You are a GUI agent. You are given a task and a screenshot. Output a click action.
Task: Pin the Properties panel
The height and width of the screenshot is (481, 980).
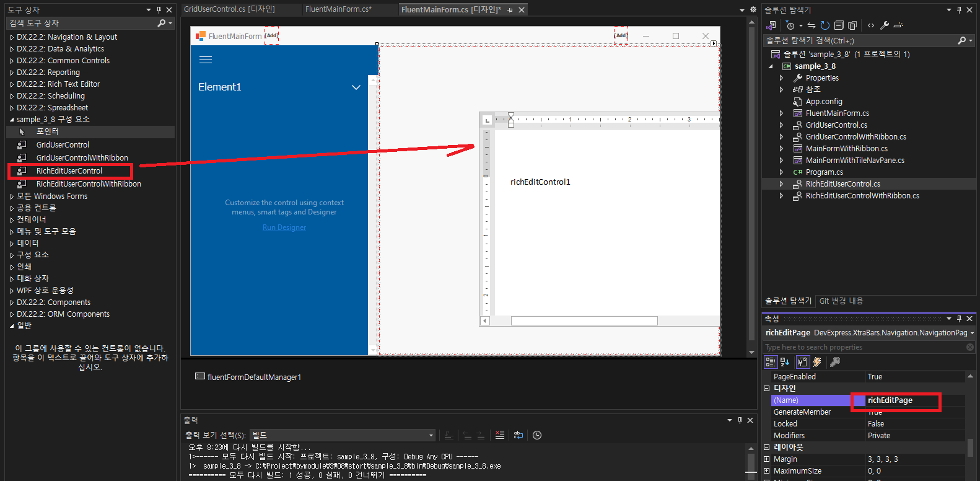pyautogui.click(x=959, y=319)
